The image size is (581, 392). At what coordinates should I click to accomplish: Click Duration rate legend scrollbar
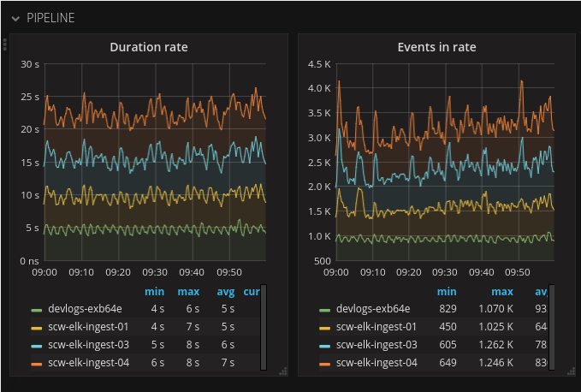tap(264, 327)
